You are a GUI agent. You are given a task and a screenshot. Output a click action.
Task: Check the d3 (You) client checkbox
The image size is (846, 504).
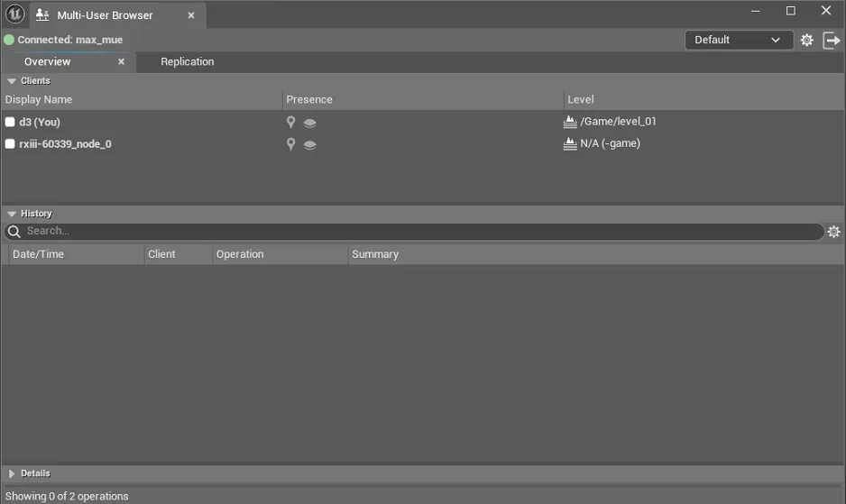tap(10, 123)
